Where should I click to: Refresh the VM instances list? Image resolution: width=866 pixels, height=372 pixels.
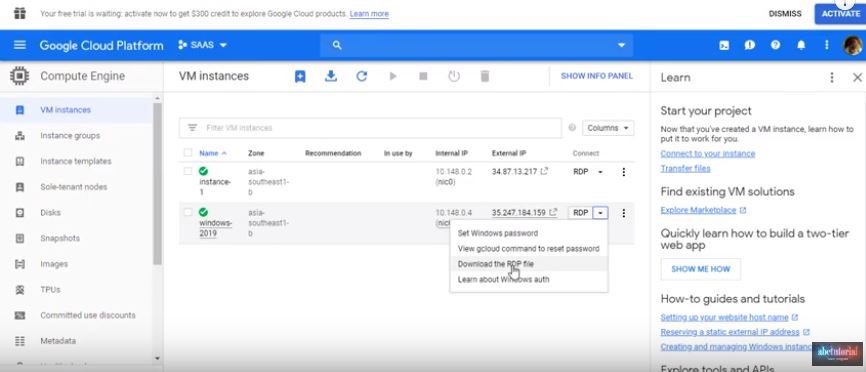click(x=362, y=76)
